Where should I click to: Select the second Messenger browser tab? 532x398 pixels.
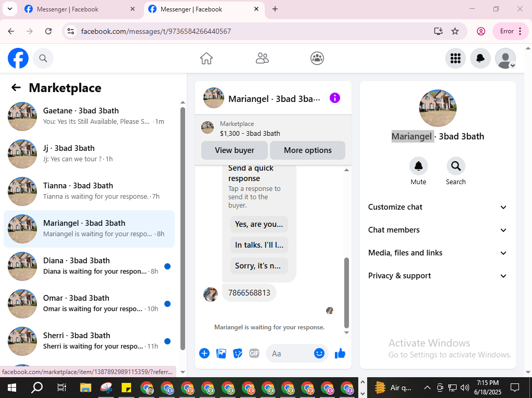coord(202,9)
